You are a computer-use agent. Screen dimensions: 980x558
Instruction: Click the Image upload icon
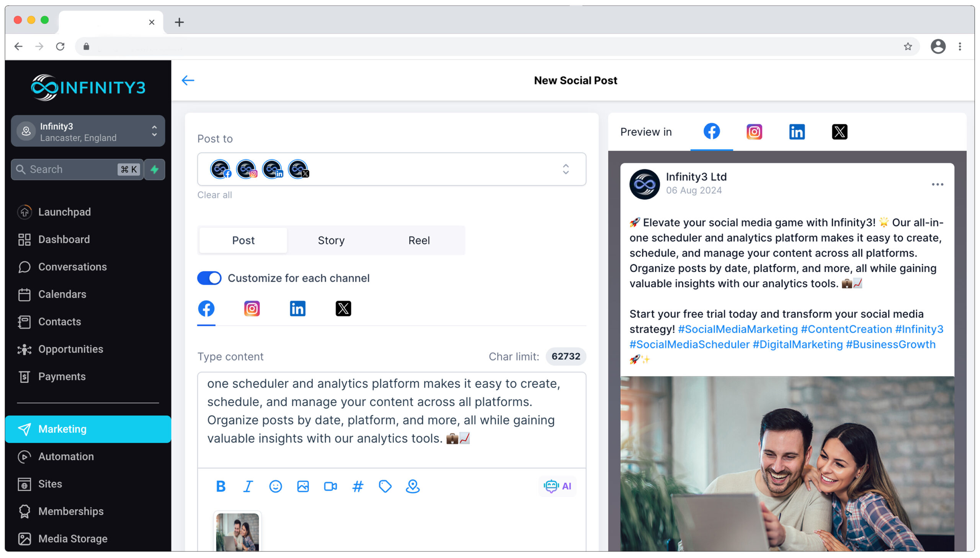(x=303, y=486)
